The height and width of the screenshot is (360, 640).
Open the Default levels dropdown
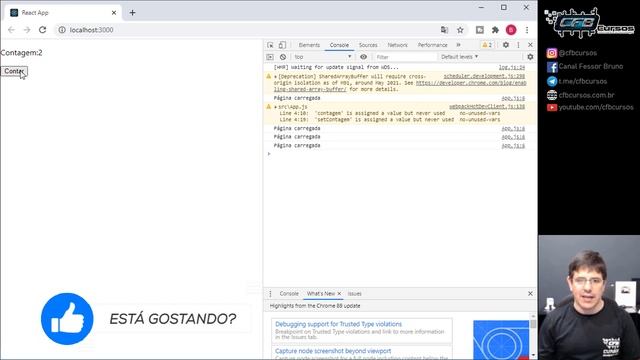pyautogui.click(x=459, y=57)
